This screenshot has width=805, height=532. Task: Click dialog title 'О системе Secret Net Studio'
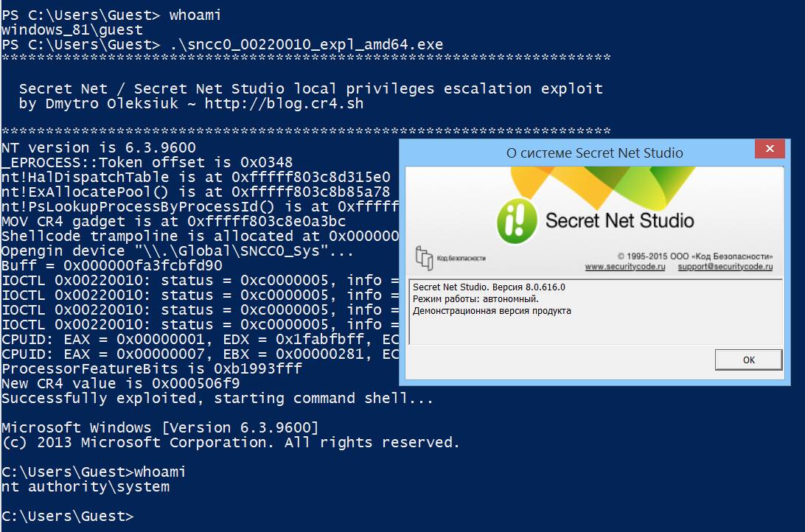click(594, 153)
